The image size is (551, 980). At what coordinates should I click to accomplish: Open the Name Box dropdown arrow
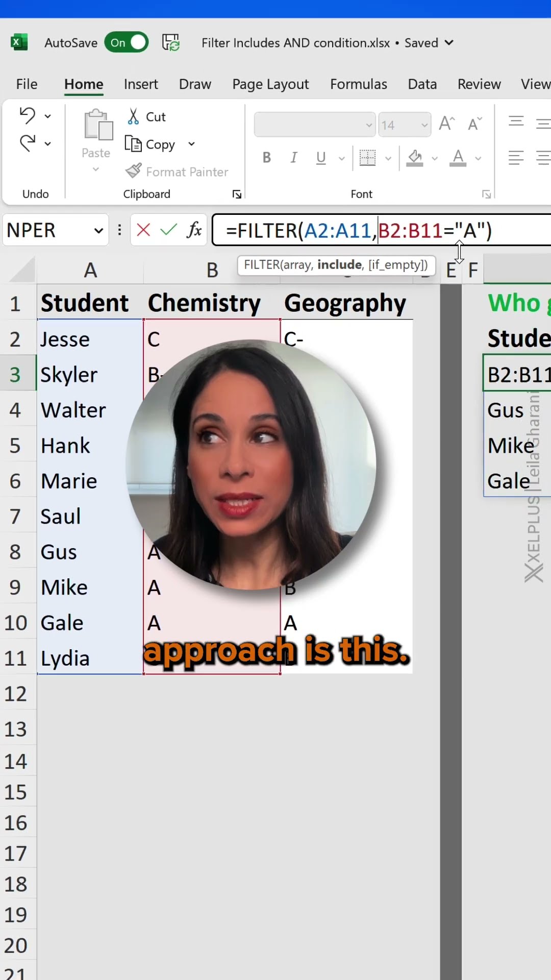(x=98, y=231)
